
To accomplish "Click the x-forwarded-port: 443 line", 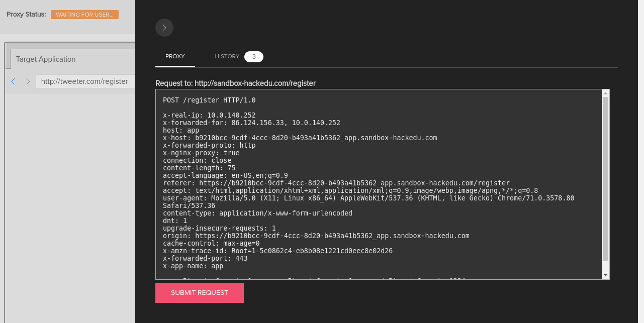I will tap(205, 259).
